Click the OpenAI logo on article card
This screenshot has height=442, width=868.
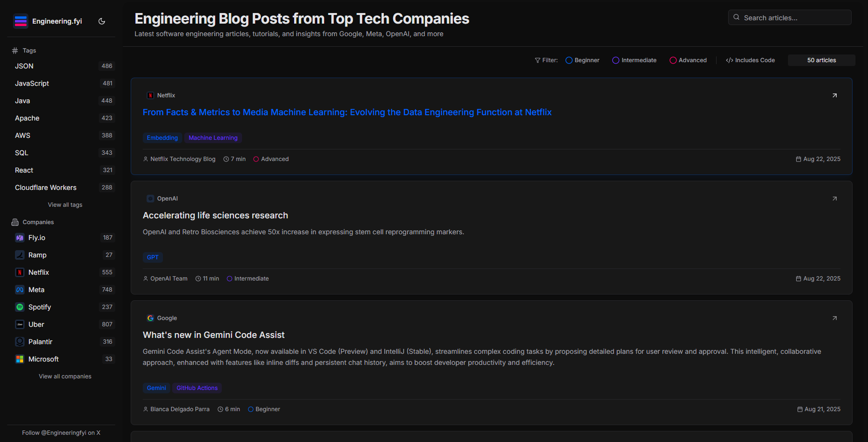pos(150,199)
